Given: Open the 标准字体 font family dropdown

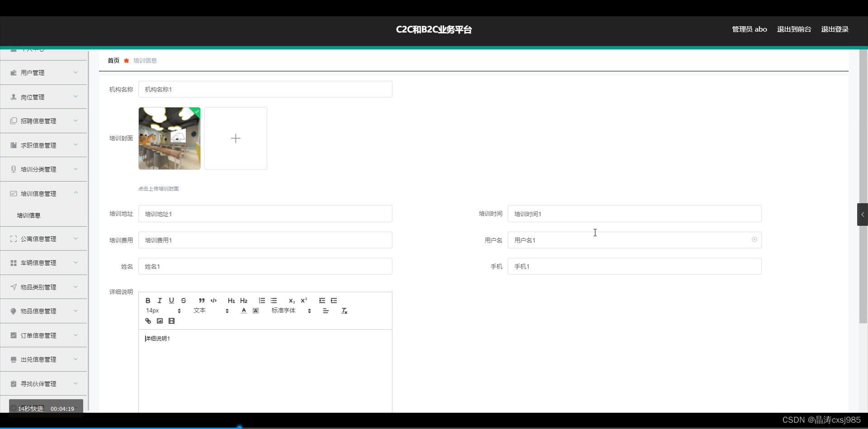Looking at the screenshot, I should [283, 310].
